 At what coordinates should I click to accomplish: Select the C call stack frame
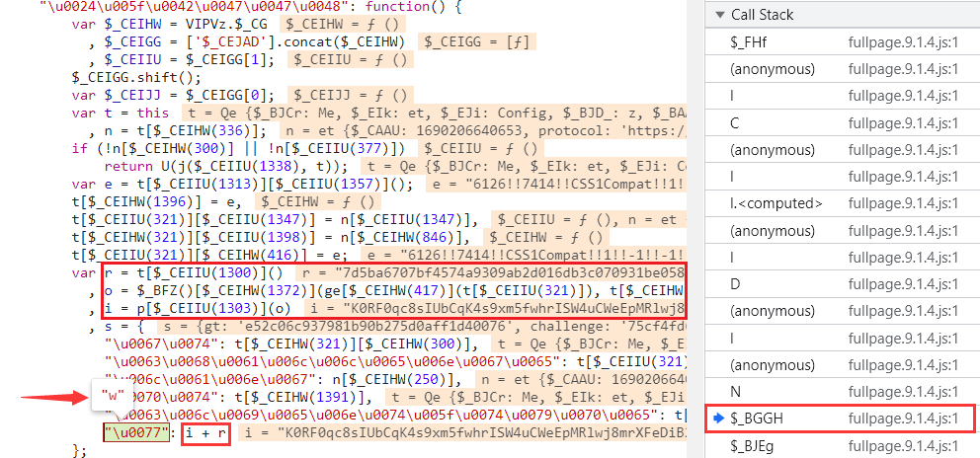735,123
